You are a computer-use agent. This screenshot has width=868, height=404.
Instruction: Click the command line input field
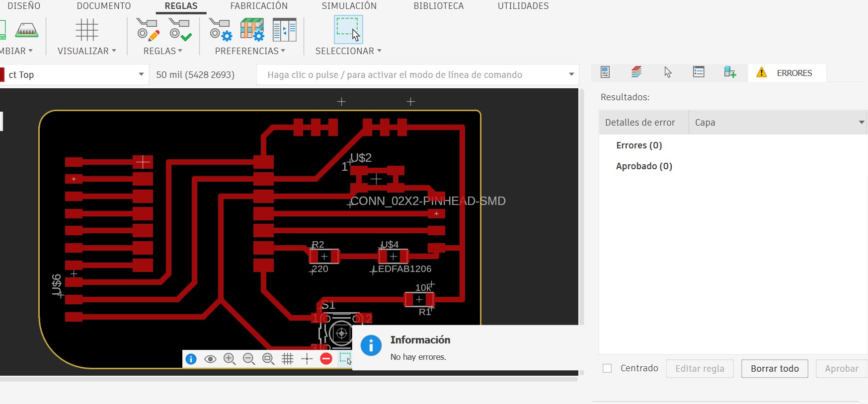[412, 74]
